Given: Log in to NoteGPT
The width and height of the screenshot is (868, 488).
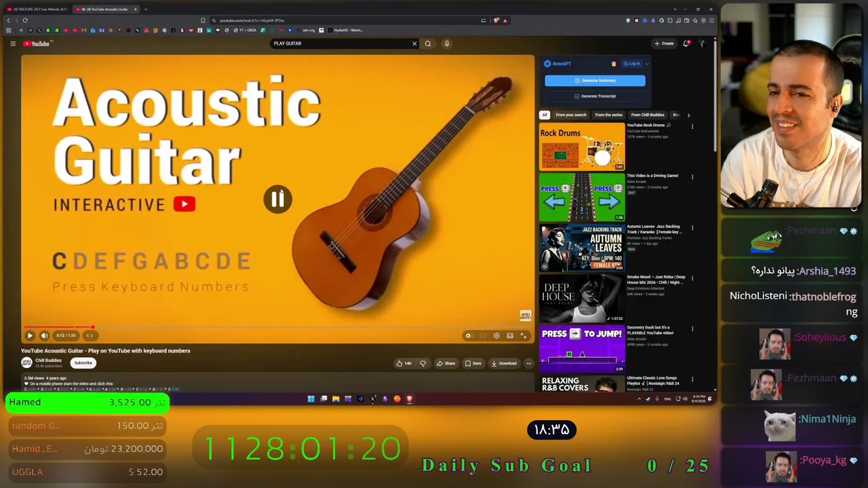Looking at the screenshot, I should pos(632,64).
